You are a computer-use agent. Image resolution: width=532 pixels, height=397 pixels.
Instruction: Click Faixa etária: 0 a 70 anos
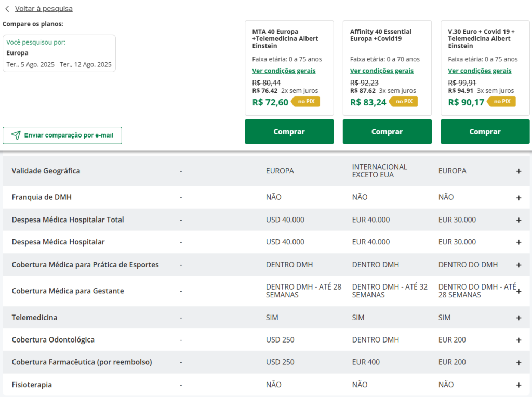(x=385, y=59)
